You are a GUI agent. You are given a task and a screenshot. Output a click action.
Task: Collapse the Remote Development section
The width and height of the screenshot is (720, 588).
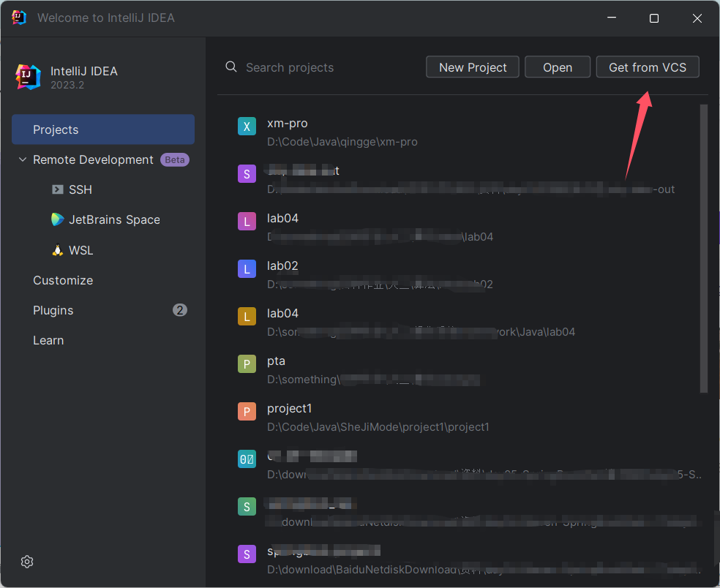point(23,159)
